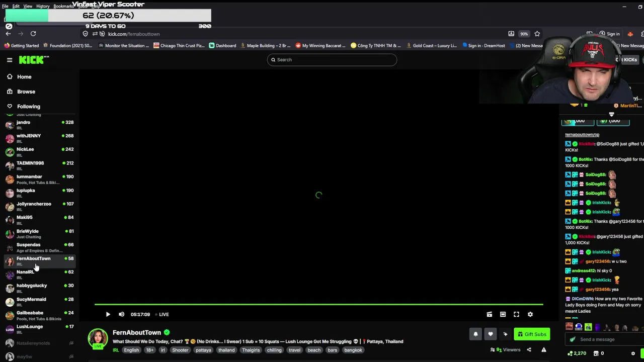
Task: Click the stream search field
Action: tap(332, 60)
